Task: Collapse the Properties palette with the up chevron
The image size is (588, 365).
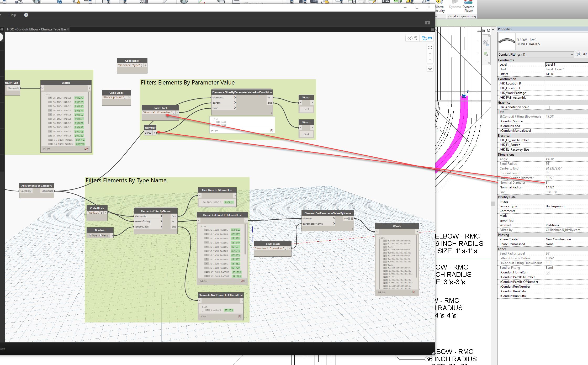Action: coord(493,29)
